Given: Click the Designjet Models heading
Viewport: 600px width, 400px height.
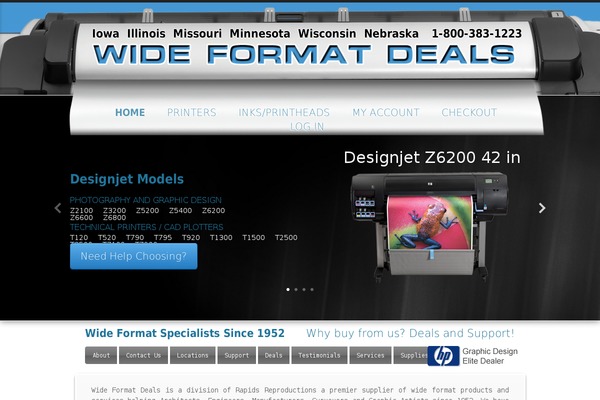Looking at the screenshot, I should pos(127,179).
